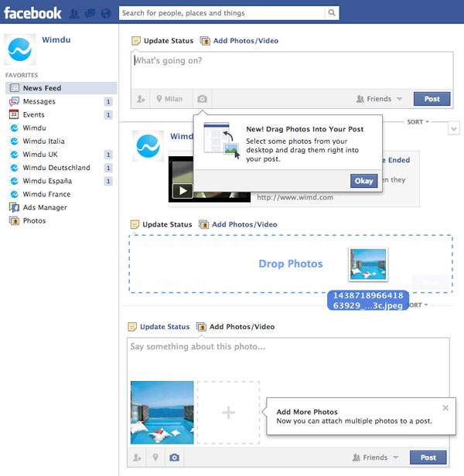Open Wimdu page in sidebar
This screenshot has width=464, height=476.
point(34,128)
